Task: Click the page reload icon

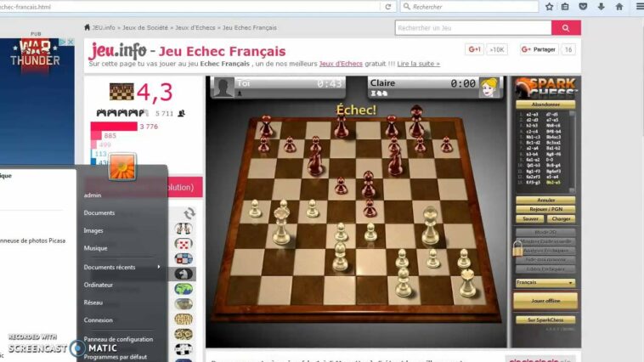Action: point(388,7)
